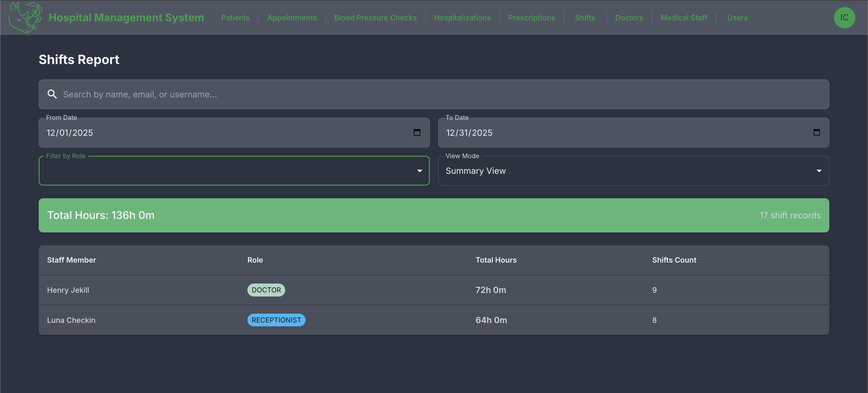Open the Appointments page
Screen dimensions: 868x393
point(292,17)
